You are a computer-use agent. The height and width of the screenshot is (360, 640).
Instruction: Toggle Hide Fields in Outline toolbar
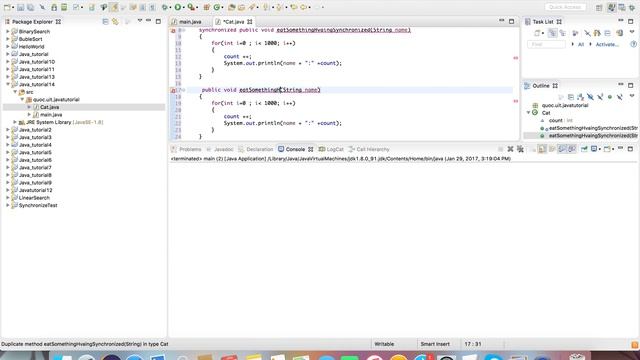coord(590,97)
